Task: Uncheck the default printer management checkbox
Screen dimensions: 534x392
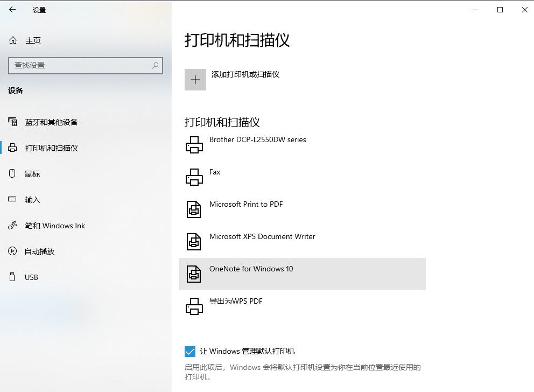Action: [189, 351]
